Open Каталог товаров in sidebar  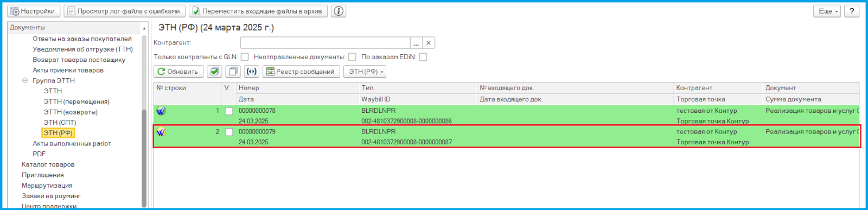tap(48, 164)
